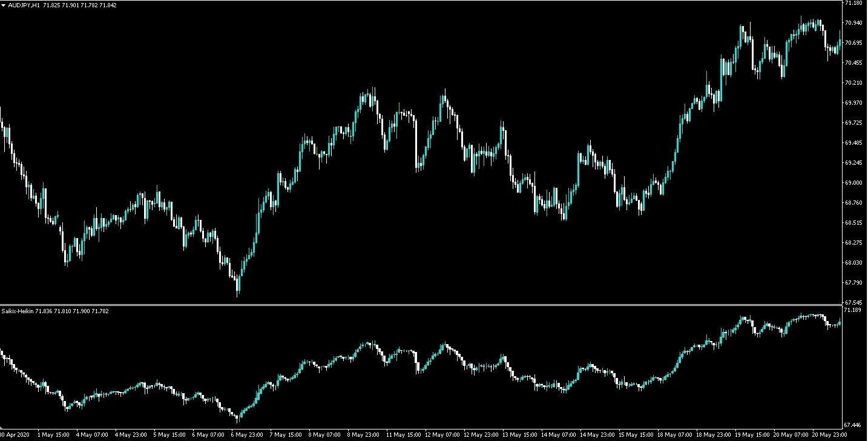Click the 68.275 price axis label

(x=853, y=243)
